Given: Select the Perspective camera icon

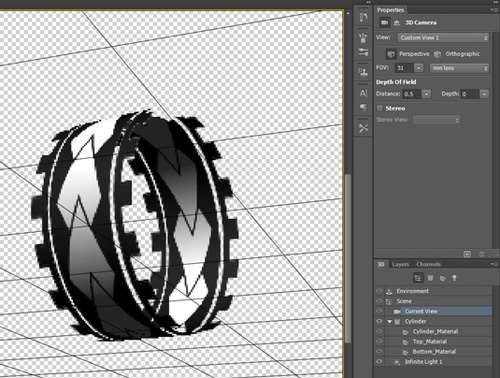Looking at the screenshot, I should pyautogui.click(x=391, y=54).
